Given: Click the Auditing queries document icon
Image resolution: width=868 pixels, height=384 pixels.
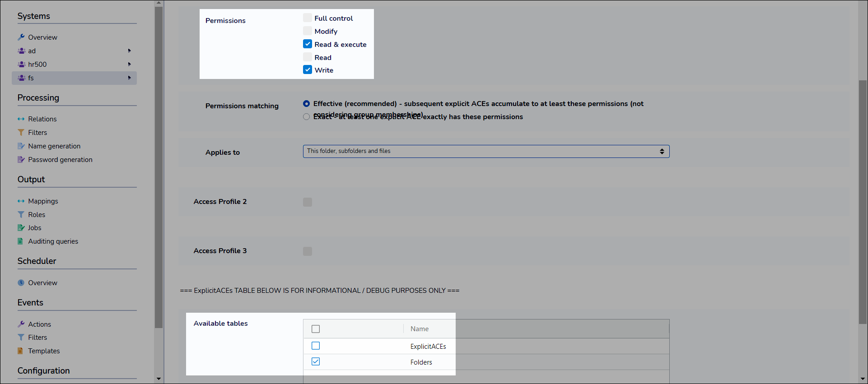Looking at the screenshot, I should pyautogui.click(x=20, y=241).
